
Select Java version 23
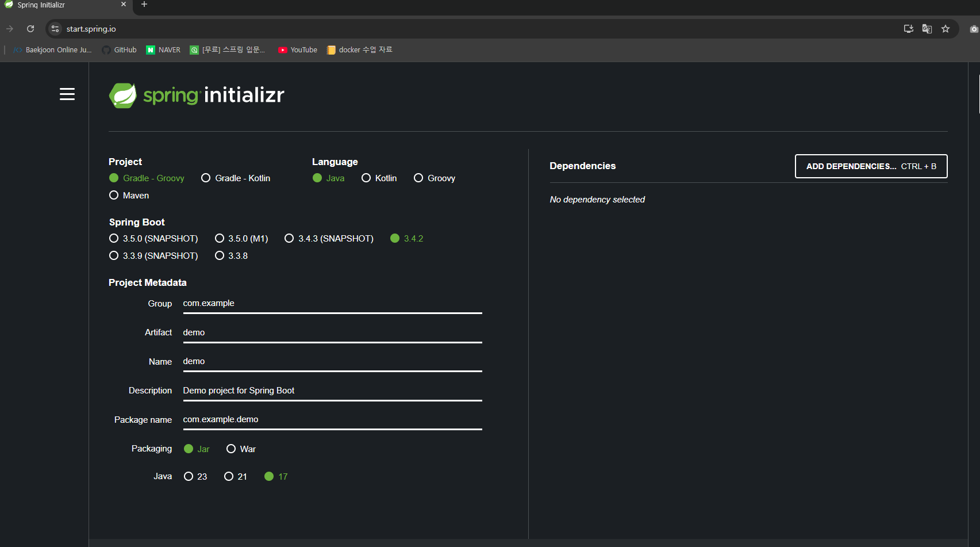(x=195, y=477)
